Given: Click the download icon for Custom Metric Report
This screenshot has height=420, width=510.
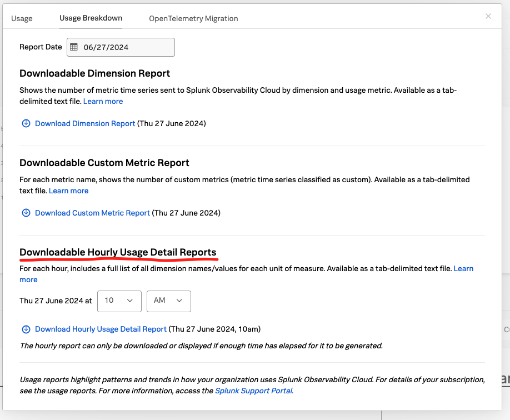Looking at the screenshot, I should click(26, 213).
